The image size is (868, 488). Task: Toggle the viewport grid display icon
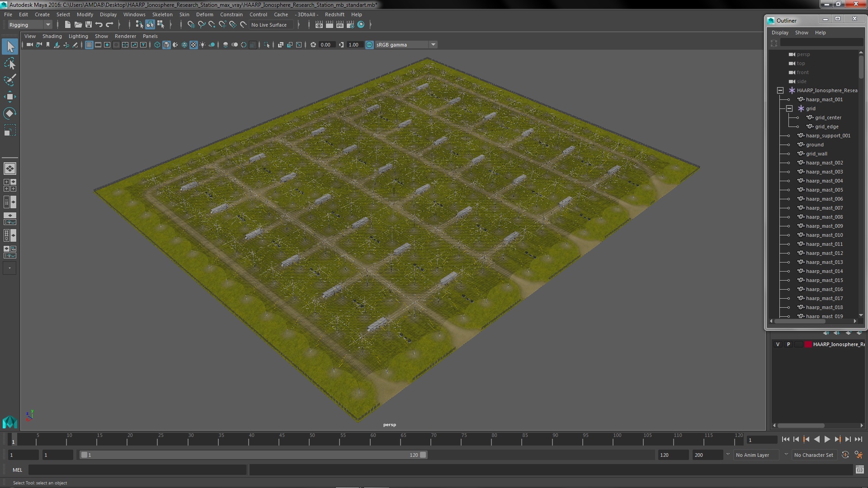[89, 45]
